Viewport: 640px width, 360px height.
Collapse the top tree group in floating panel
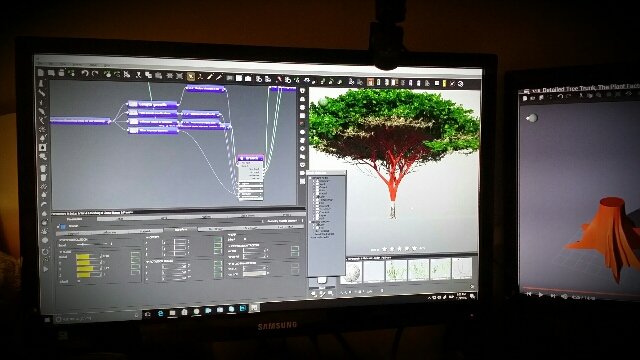[x=311, y=178]
